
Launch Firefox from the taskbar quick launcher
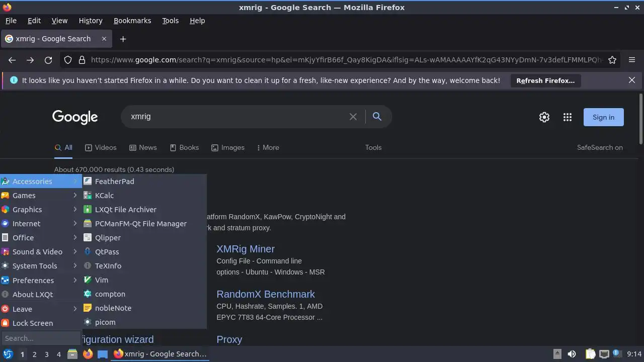88,354
